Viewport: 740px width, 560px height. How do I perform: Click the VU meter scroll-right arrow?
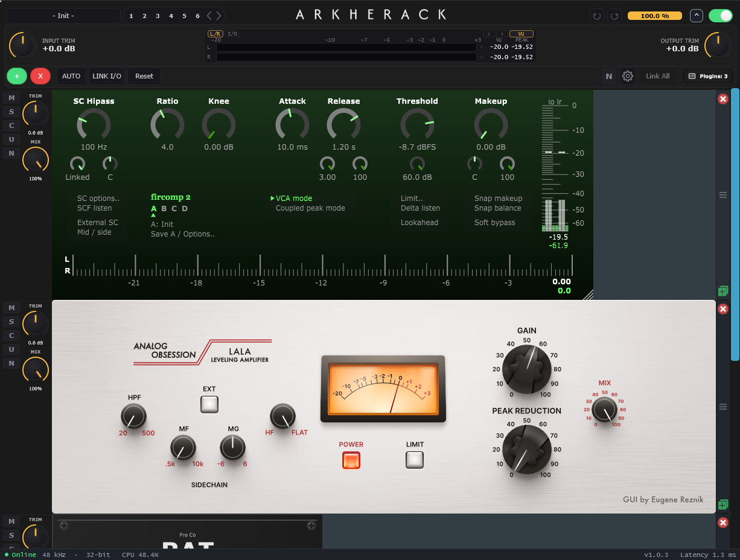(502, 34)
